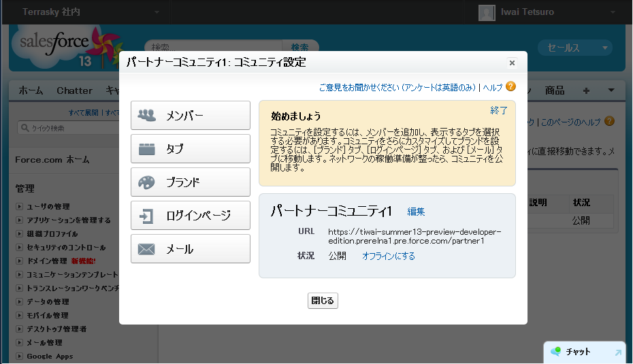
Task: Expand the アプリケーションを管理する tree node
Action: click(x=19, y=220)
